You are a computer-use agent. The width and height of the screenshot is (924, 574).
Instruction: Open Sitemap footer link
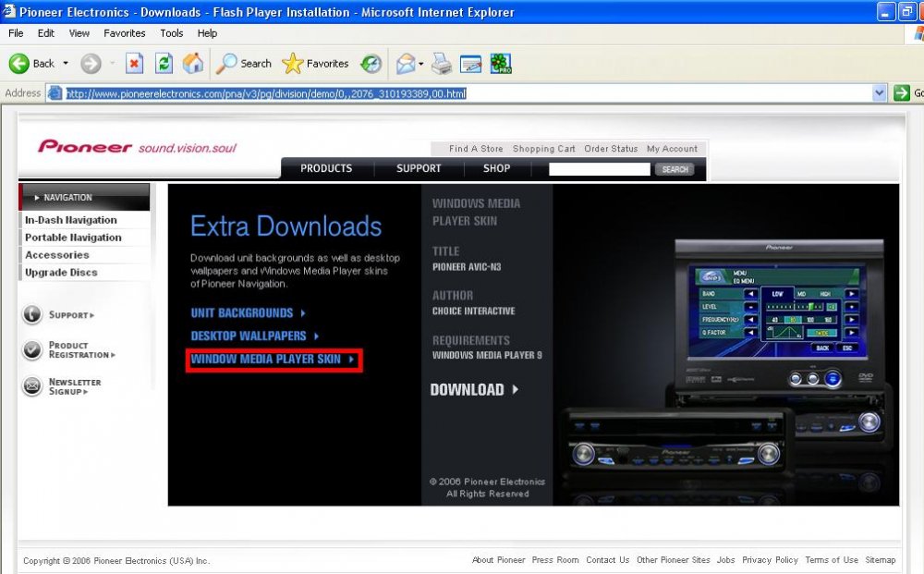(881, 560)
